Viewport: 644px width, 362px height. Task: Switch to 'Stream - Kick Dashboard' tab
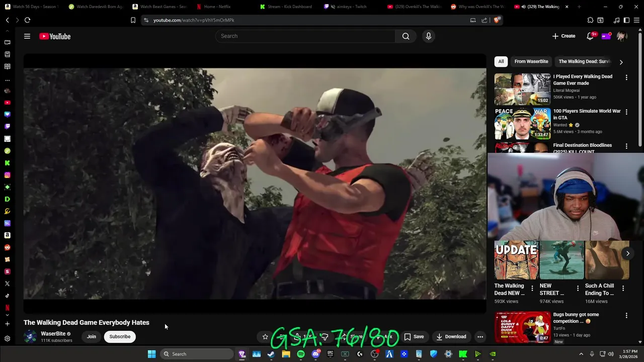click(x=289, y=7)
